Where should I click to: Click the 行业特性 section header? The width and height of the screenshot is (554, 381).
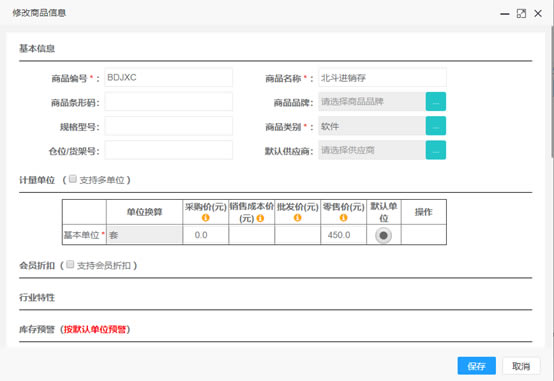coord(37,297)
